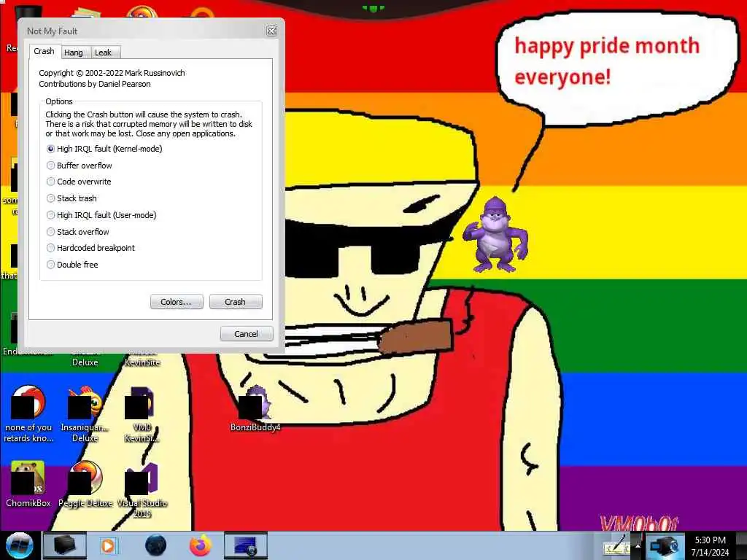Click the "Options" group label
The image size is (747, 560).
click(x=59, y=101)
